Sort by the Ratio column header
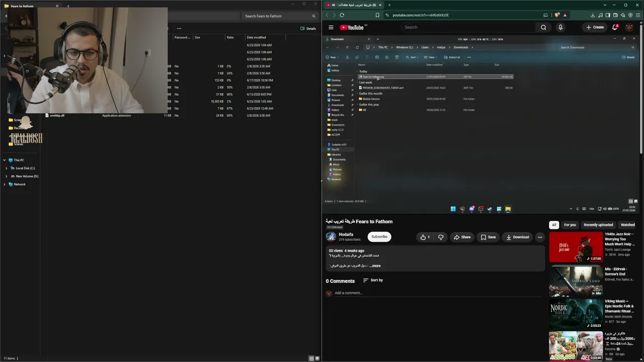 pos(234,37)
